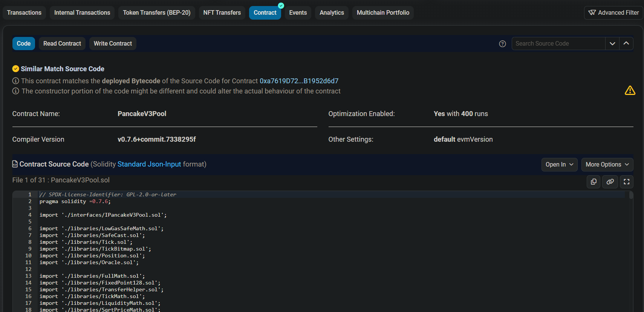Follow the Standard Json-Input link
Viewport: 644px width, 312px height.
pos(149,164)
